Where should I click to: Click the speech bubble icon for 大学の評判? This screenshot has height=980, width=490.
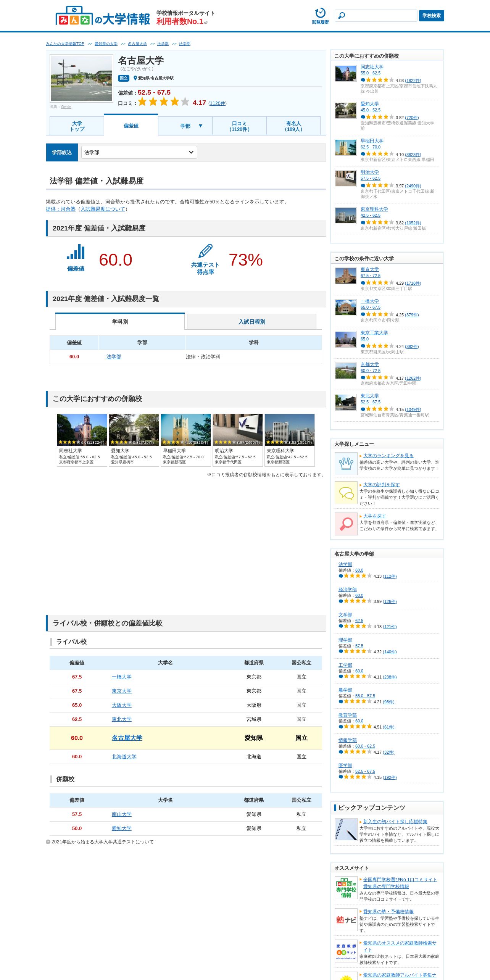pos(346,493)
